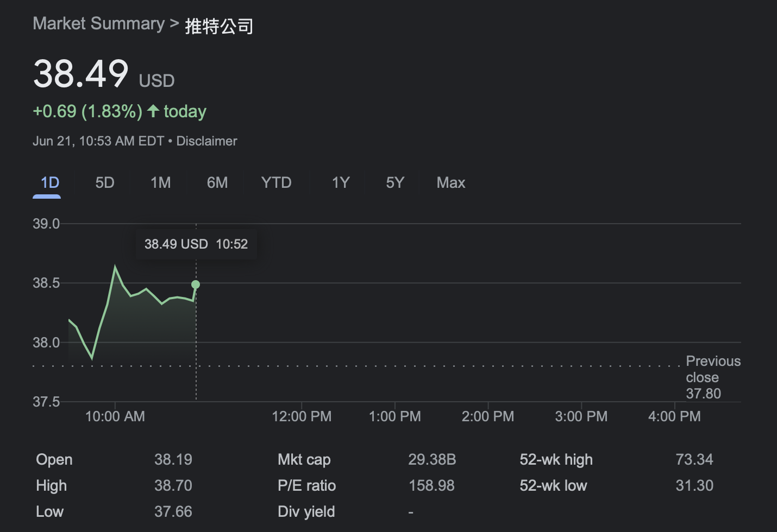This screenshot has width=777, height=532.
Task: Click the 38.5 y-axis label
Action: click(x=46, y=283)
